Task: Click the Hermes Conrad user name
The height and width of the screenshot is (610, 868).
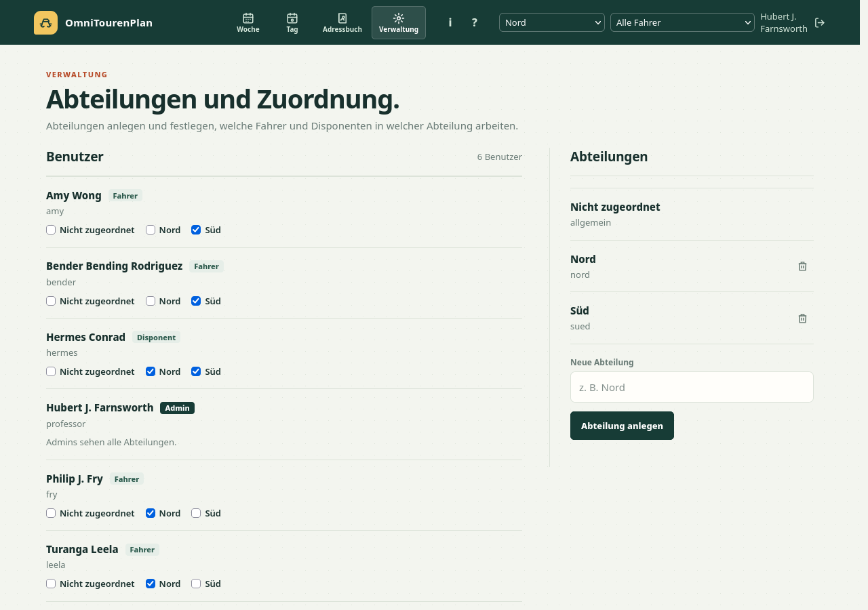Action: [85, 337]
